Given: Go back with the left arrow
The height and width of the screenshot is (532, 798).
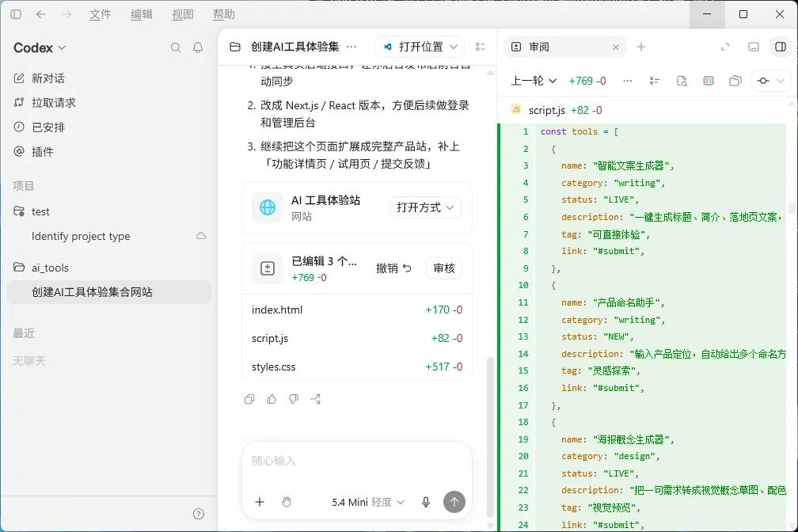Looking at the screenshot, I should tap(41, 14).
